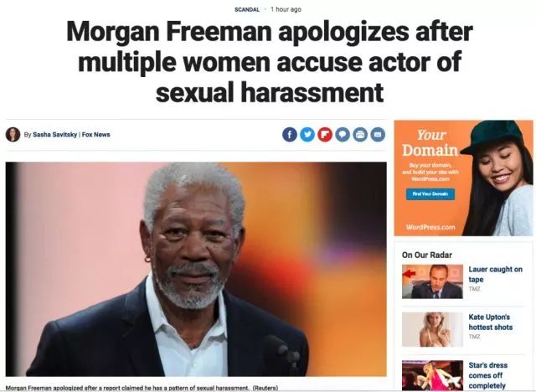The image size is (536, 392).
Task: Email the article with envelope icon
Action: (x=378, y=135)
